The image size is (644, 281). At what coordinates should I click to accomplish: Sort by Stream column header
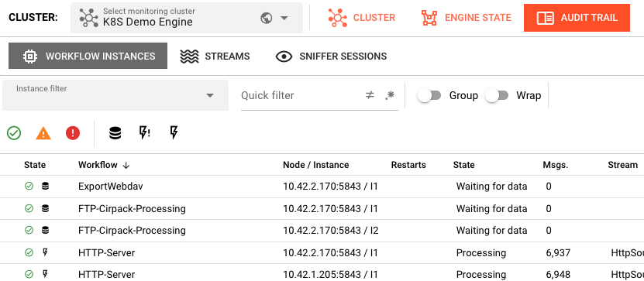(622, 165)
